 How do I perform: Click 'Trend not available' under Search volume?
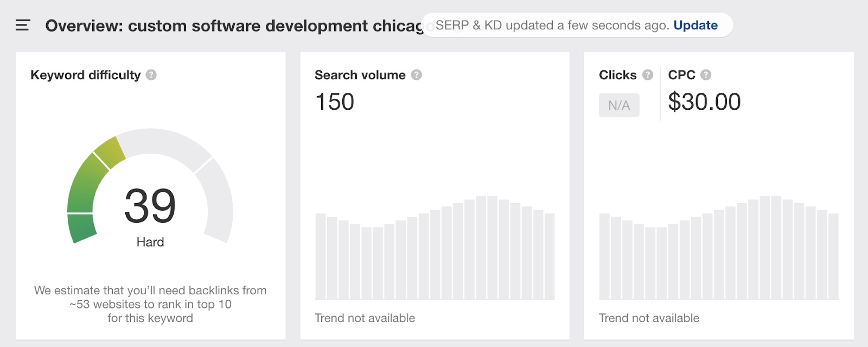(365, 318)
